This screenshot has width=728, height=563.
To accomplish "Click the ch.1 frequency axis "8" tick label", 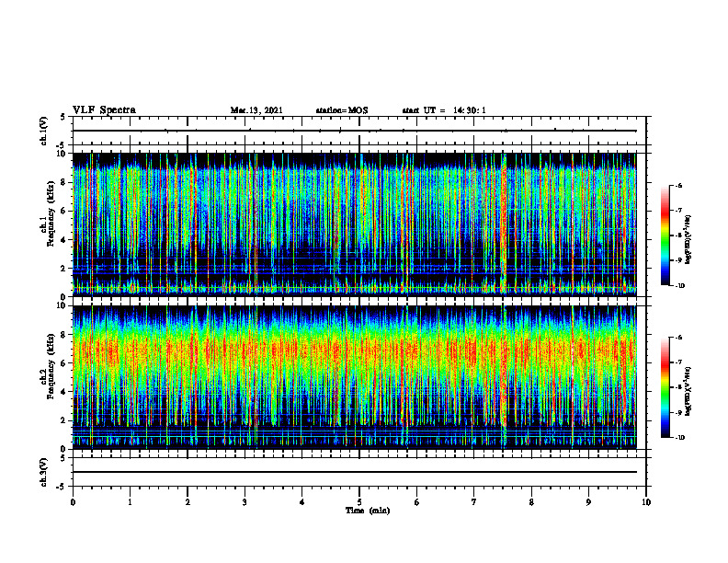I will coord(64,182).
